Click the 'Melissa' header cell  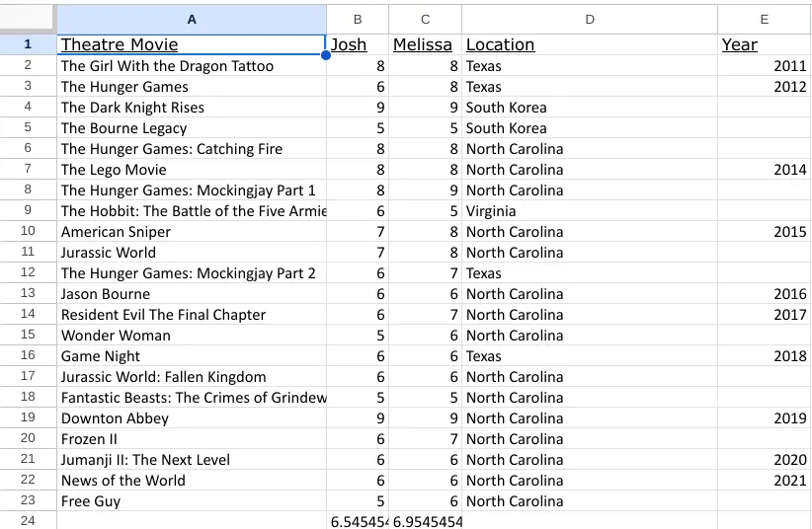pos(425,44)
